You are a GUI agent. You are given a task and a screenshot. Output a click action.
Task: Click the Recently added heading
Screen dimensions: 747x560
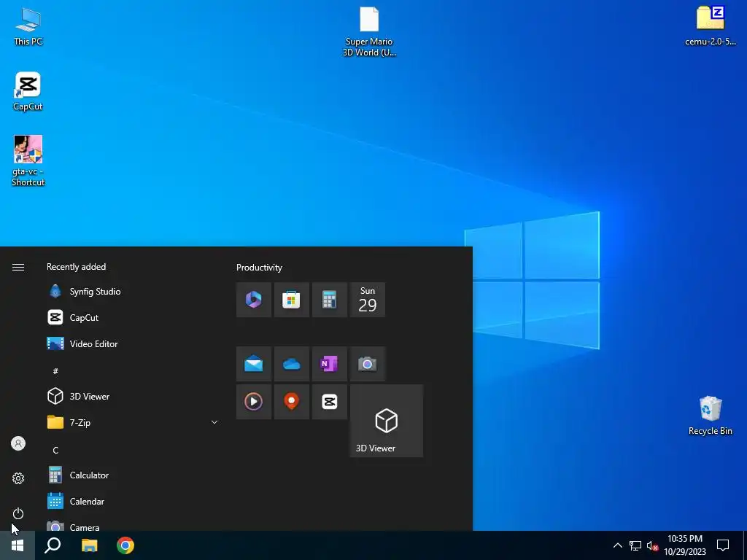(x=76, y=267)
